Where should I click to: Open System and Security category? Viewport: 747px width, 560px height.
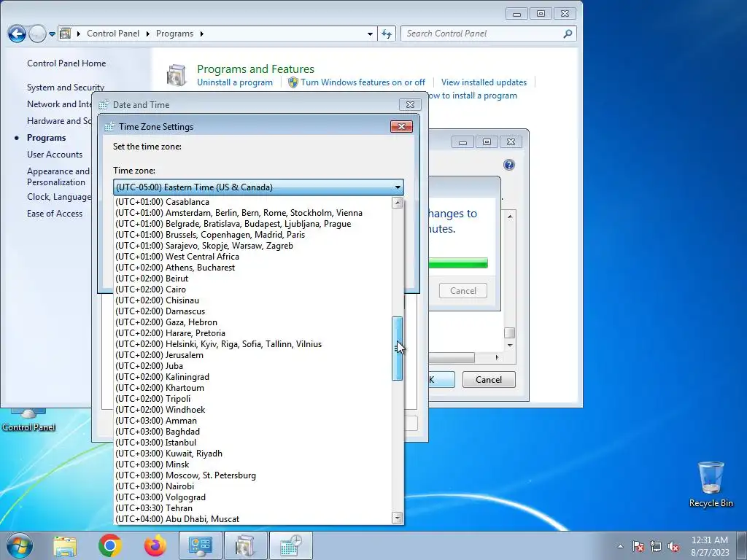tap(65, 87)
